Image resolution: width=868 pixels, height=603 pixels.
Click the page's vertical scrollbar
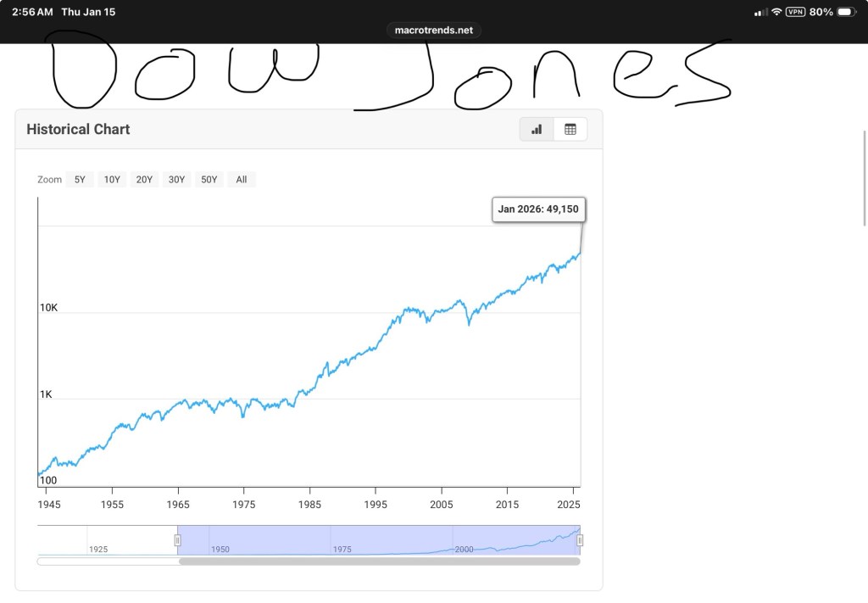[864, 178]
